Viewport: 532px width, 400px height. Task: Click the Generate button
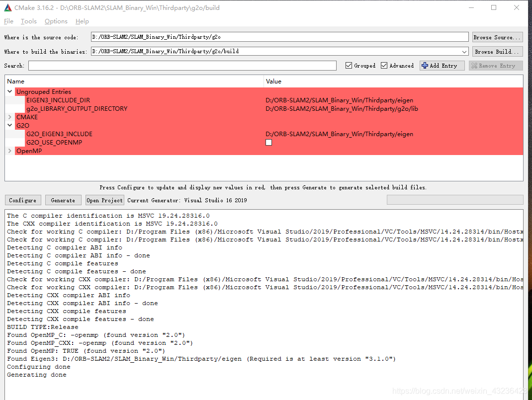point(63,200)
